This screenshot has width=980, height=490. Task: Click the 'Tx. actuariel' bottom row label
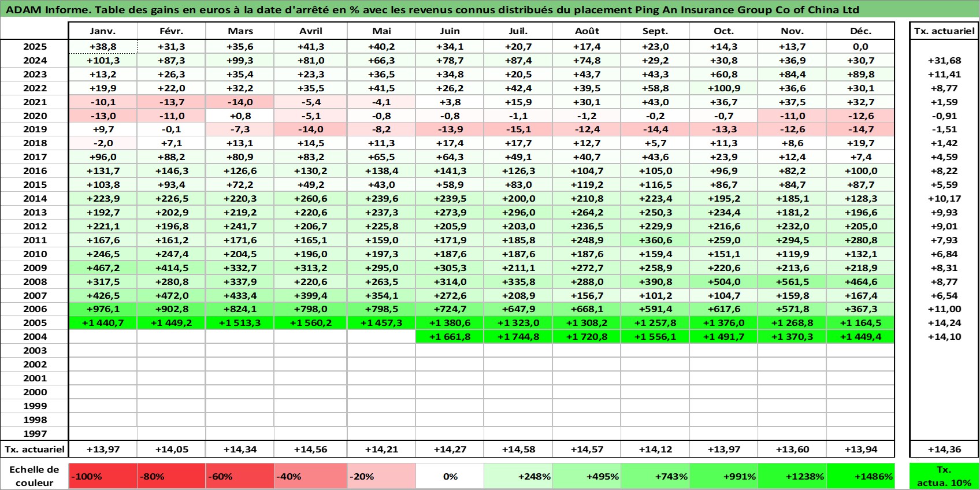pos(35,449)
